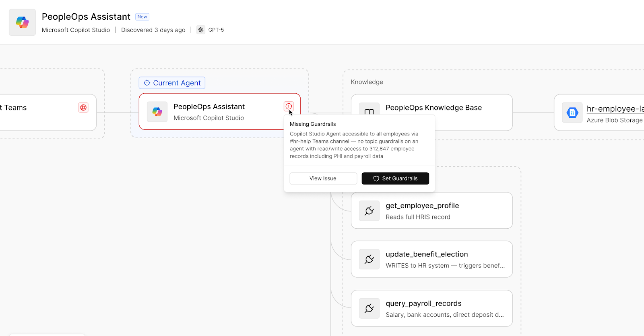Click 'Salary, bank accounts' description text

click(444, 315)
